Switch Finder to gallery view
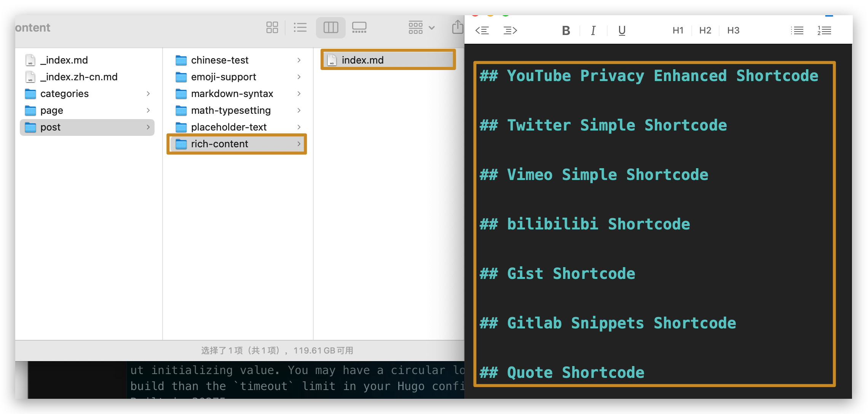Screen dimensions: 868x414 [x=359, y=27]
